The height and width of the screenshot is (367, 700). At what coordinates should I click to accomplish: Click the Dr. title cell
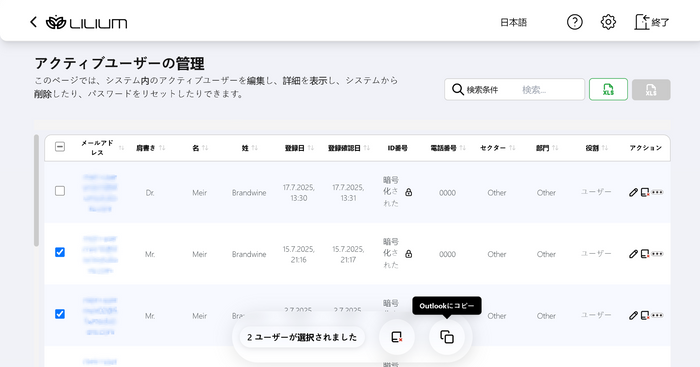coord(150,193)
